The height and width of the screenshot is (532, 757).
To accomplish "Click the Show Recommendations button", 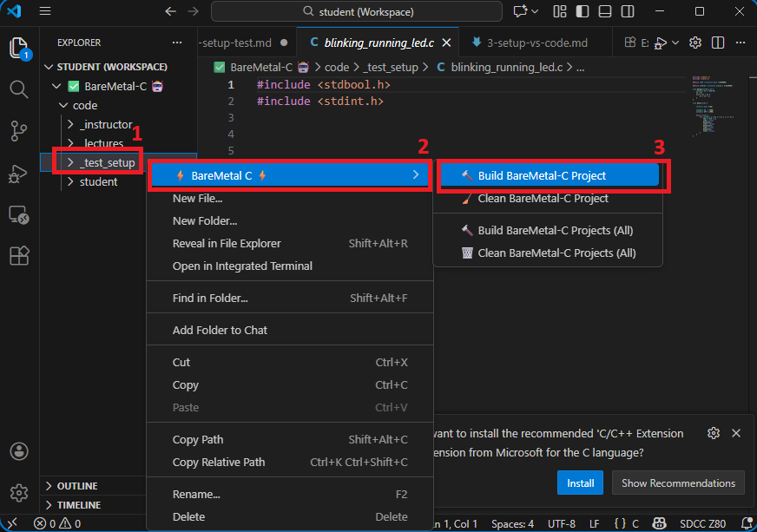I will point(678,483).
